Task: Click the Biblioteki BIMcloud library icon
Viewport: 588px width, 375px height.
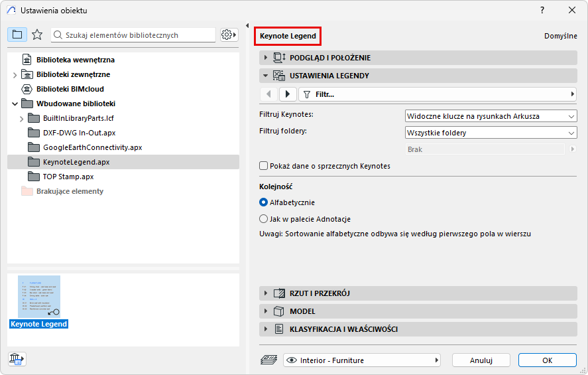Action: click(x=28, y=89)
